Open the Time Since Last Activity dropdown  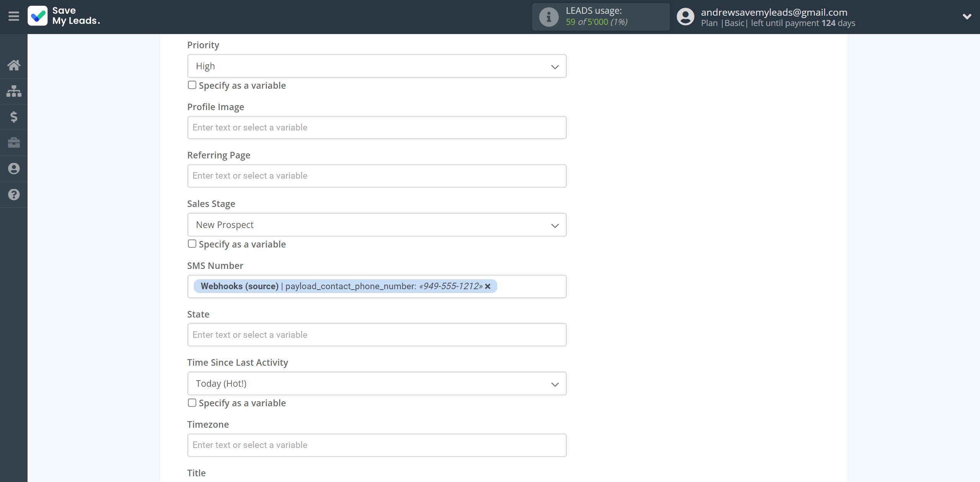point(377,384)
